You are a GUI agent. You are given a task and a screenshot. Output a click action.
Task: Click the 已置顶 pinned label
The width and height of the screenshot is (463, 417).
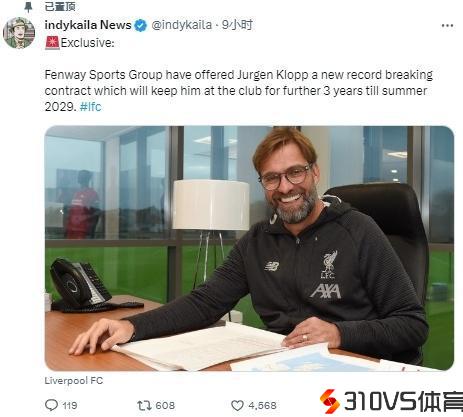coord(60,6)
